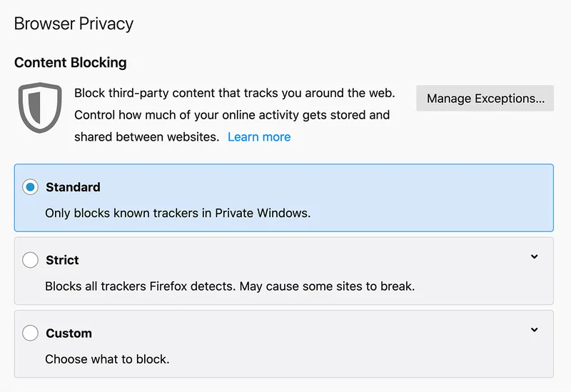Click 'Blocks all trackers Firefox detects' text
Image resolution: width=571 pixels, height=392 pixels.
click(139, 286)
